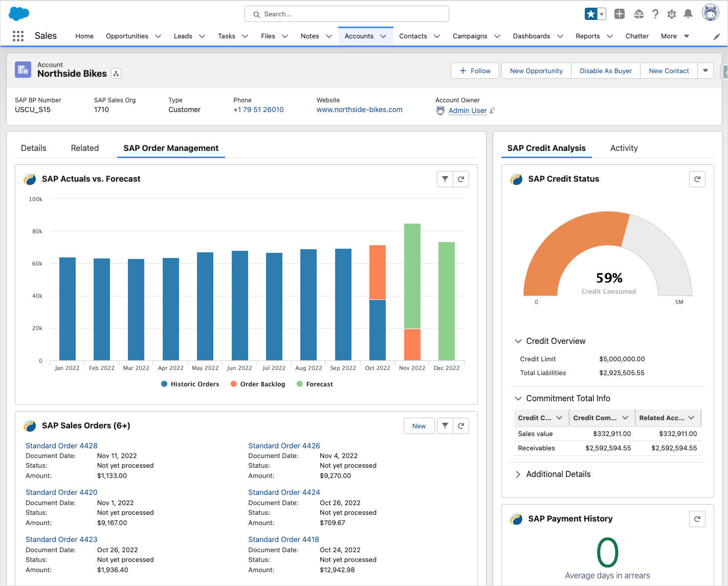Open the Trailhead guidance icon
The height and width of the screenshot is (586, 728).
[x=638, y=14]
